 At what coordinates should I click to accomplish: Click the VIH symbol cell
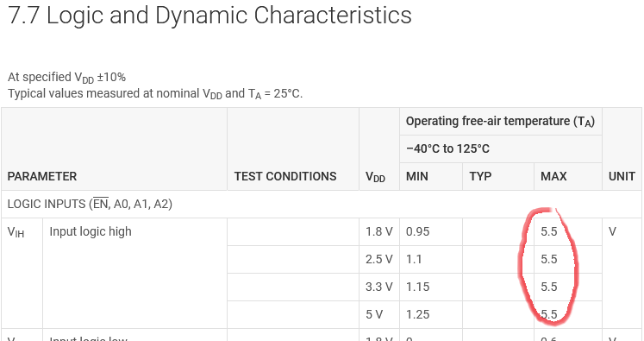coord(22,273)
